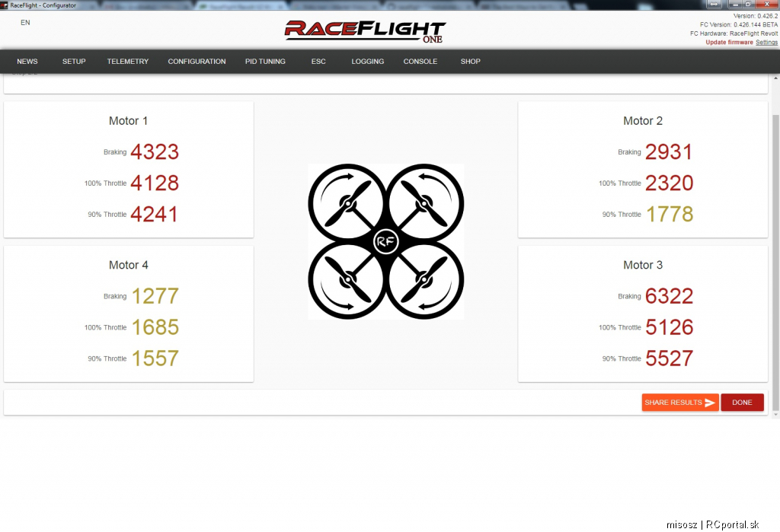Click Motor 3 90% throttle value 5527
This screenshot has width=780, height=532.
pos(669,358)
